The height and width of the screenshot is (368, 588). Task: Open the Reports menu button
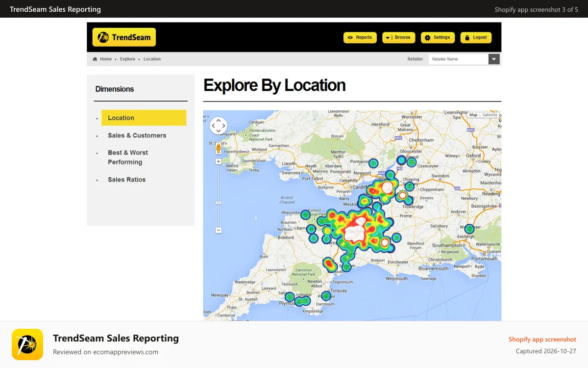[360, 38]
